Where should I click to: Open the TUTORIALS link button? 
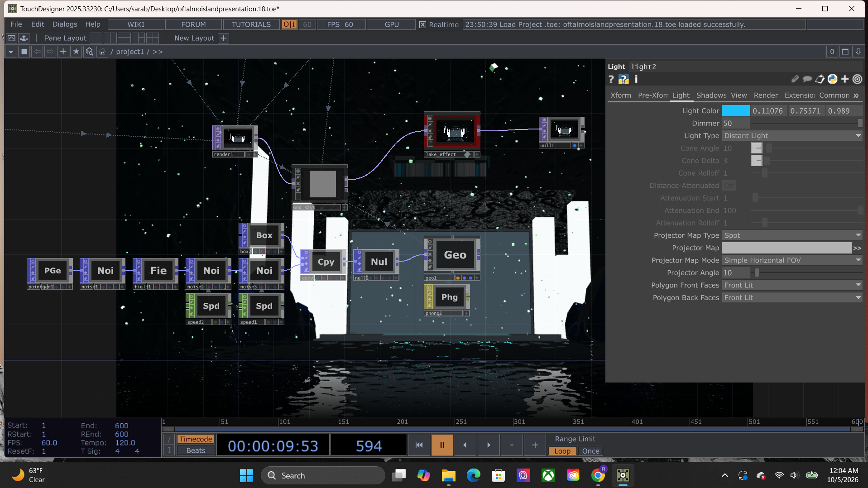click(x=251, y=24)
